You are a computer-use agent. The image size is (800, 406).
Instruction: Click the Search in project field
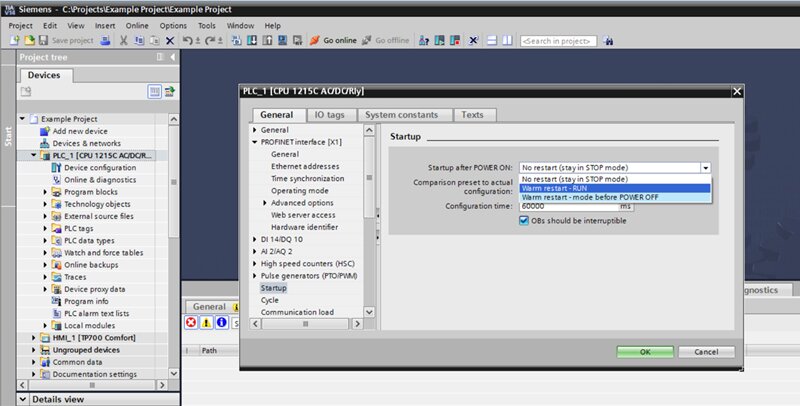pyautogui.click(x=558, y=41)
